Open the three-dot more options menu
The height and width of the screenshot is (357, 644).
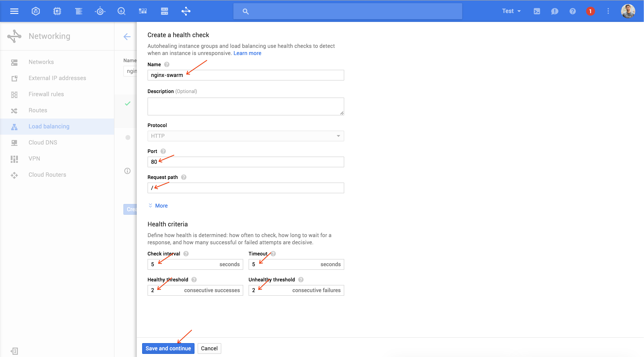pos(608,11)
